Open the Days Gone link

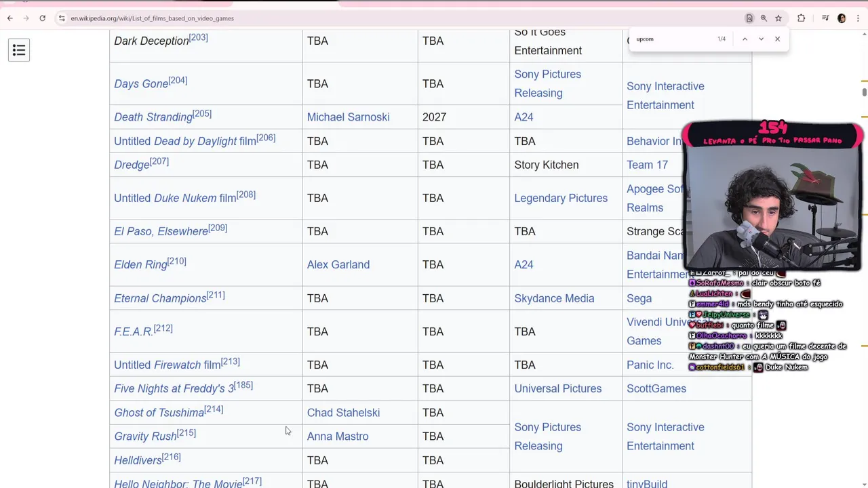pos(141,84)
